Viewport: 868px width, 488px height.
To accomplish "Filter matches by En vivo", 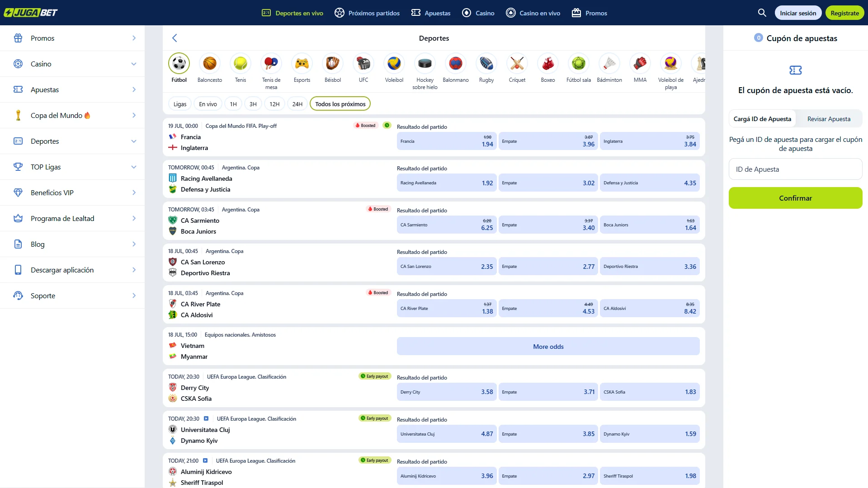I will (x=208, y=104).
